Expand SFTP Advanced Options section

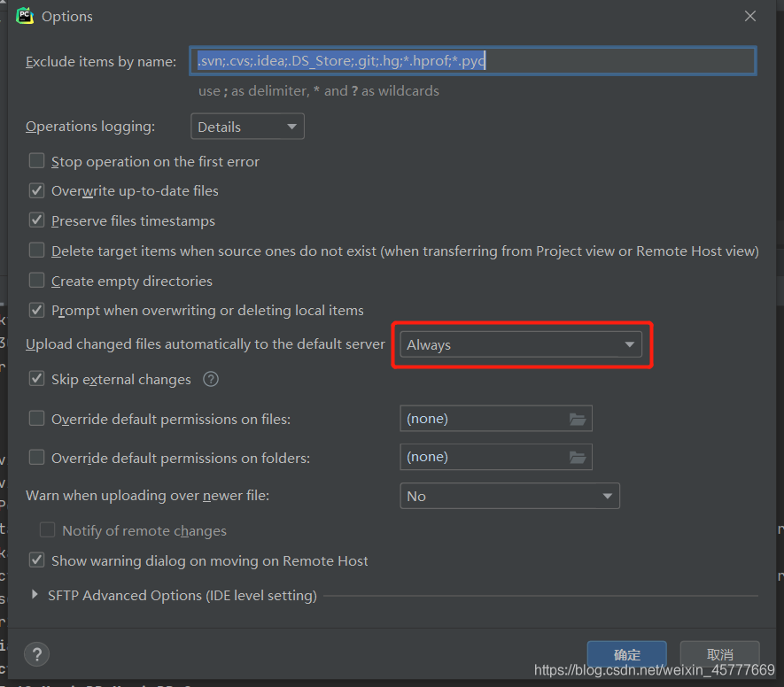35,595
